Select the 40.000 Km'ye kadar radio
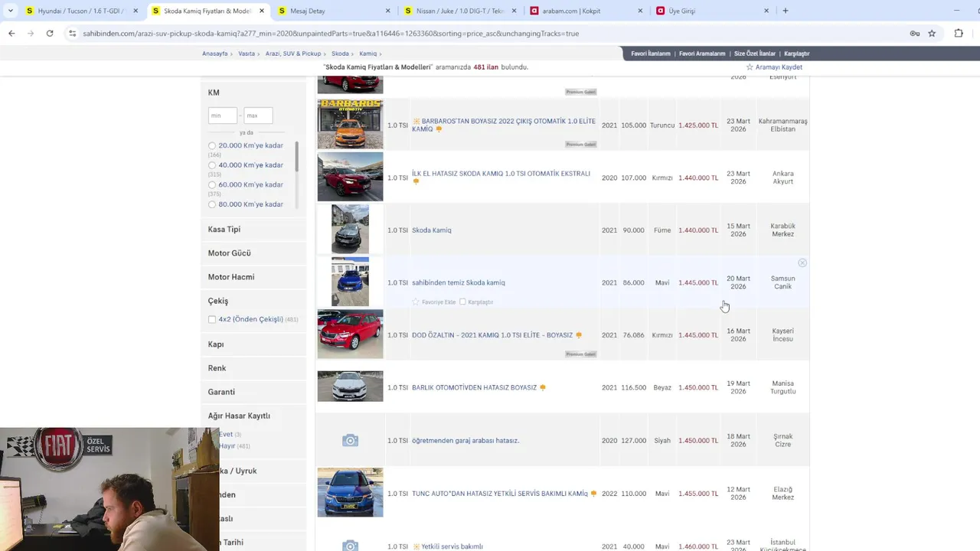 (212, 165)
